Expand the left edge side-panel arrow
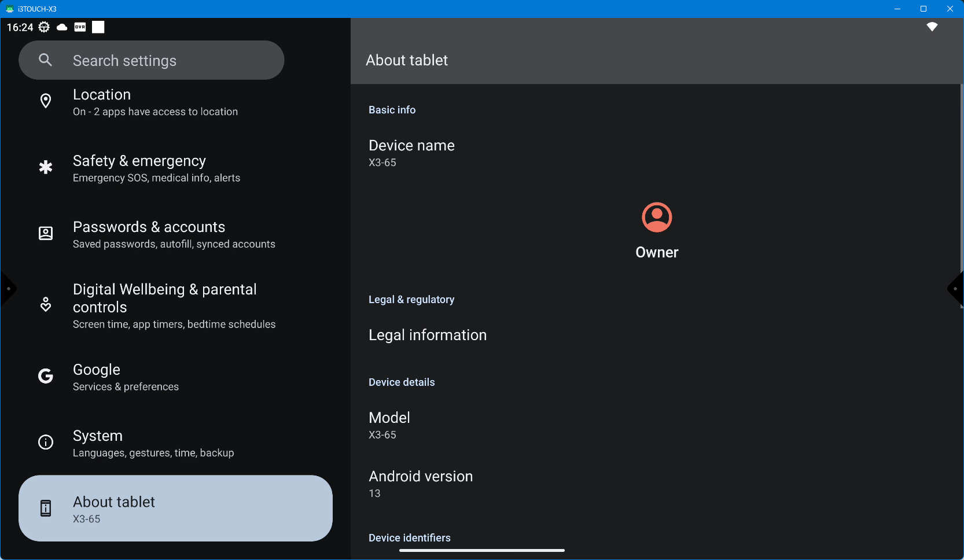Image resolution: width=964 pixels, height=560 pixels. click(8, 289)
